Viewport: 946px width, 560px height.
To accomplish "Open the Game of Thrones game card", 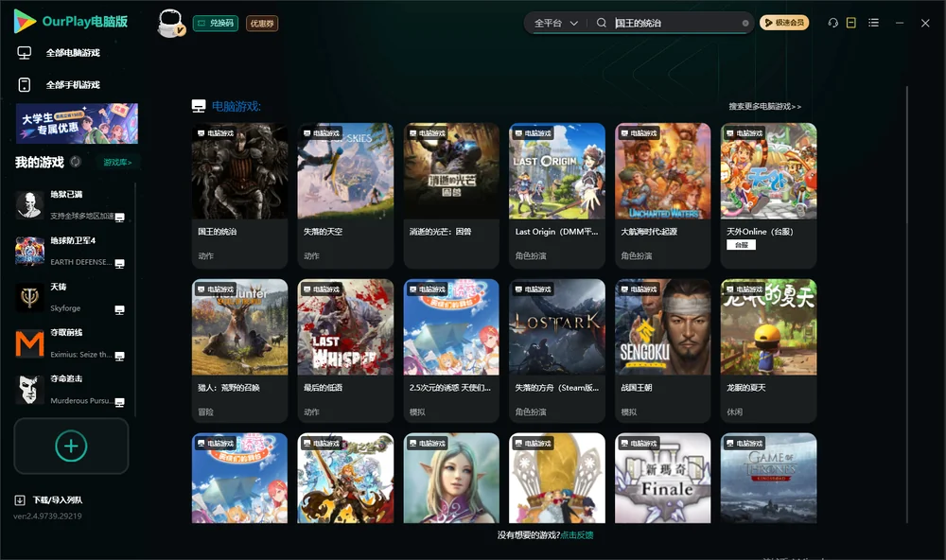I will 768,478.
